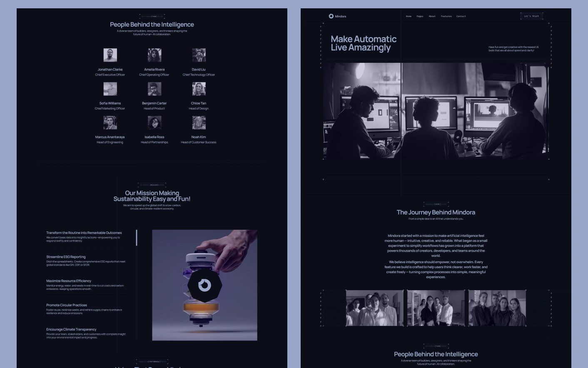
Task: Open the hero image of people at computers
Action: (x=436, y=111)
